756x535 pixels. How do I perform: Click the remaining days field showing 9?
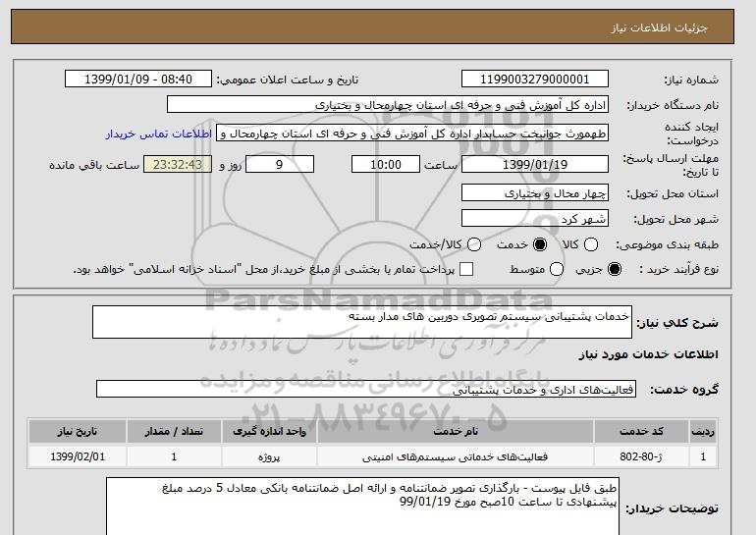tap(280, 164)
